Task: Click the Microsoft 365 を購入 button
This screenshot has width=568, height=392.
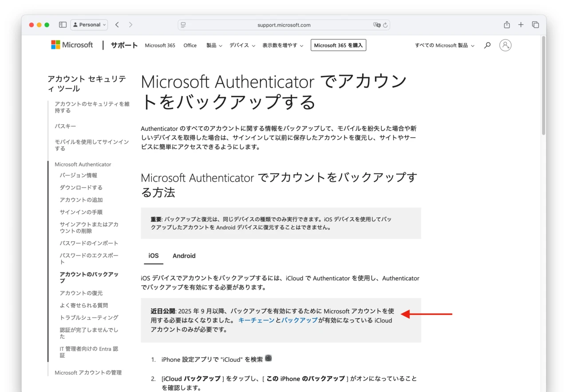Action: click(x=338, y=45)
